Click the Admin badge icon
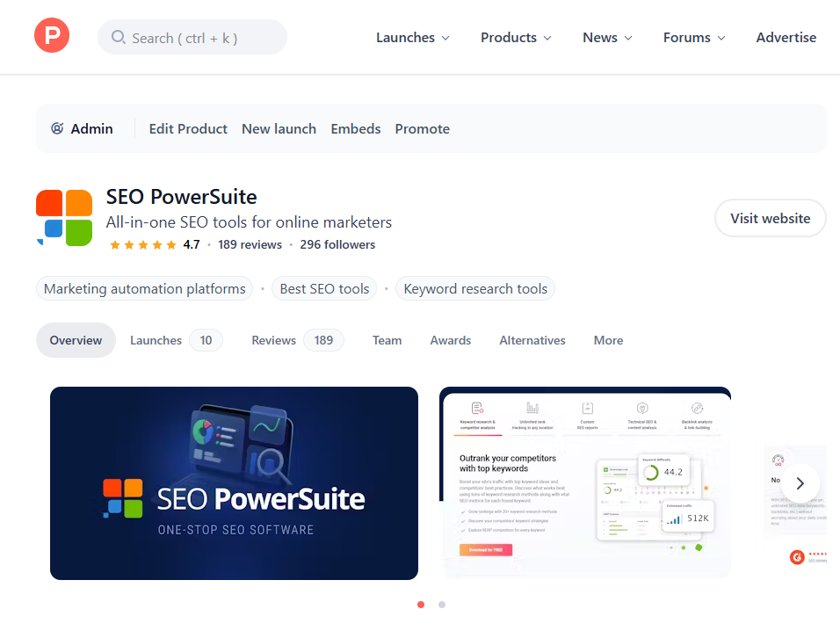This screenshot has width=840, height=631. point(57,128)
